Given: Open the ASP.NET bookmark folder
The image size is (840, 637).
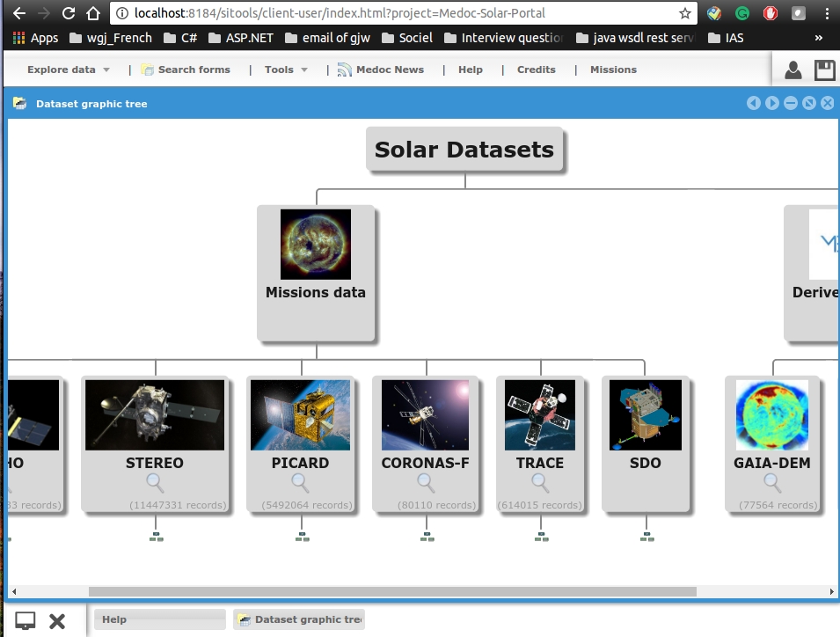Looking at the screenshot, I should click(241, 38).
